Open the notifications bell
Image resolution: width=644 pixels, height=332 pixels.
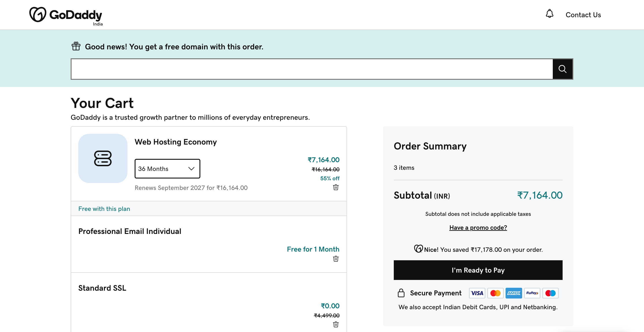(549, 14)
